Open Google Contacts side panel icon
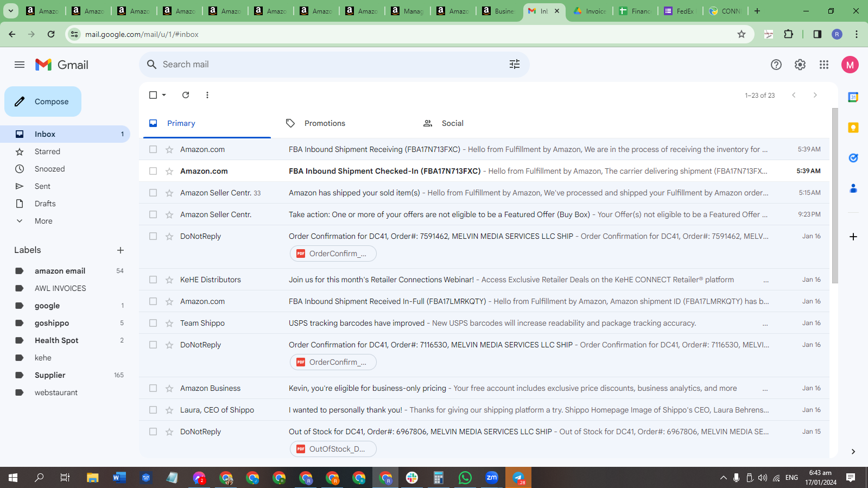This screenshot has width=868, height=488. [853, 188]
